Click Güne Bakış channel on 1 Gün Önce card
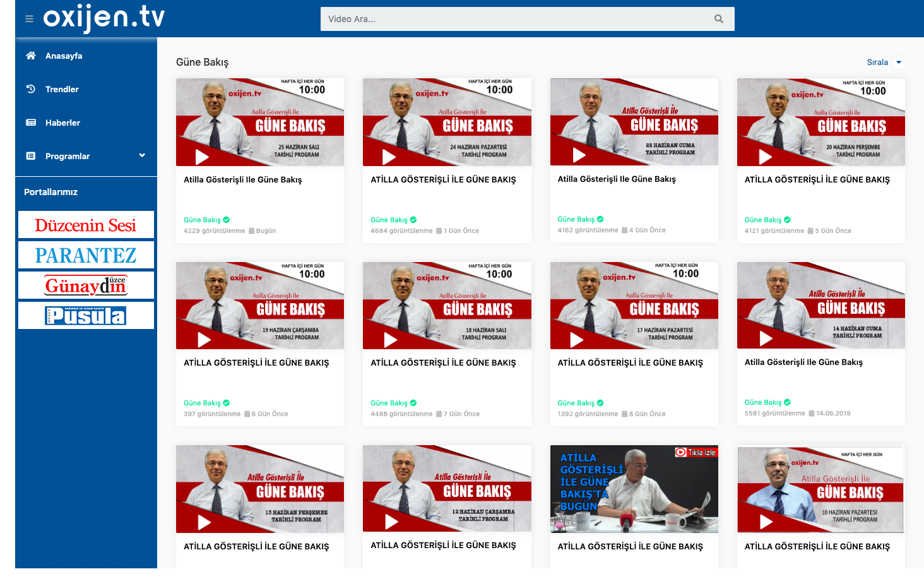The width and height of the screenshot is (924, 586). tap(389, 220)
